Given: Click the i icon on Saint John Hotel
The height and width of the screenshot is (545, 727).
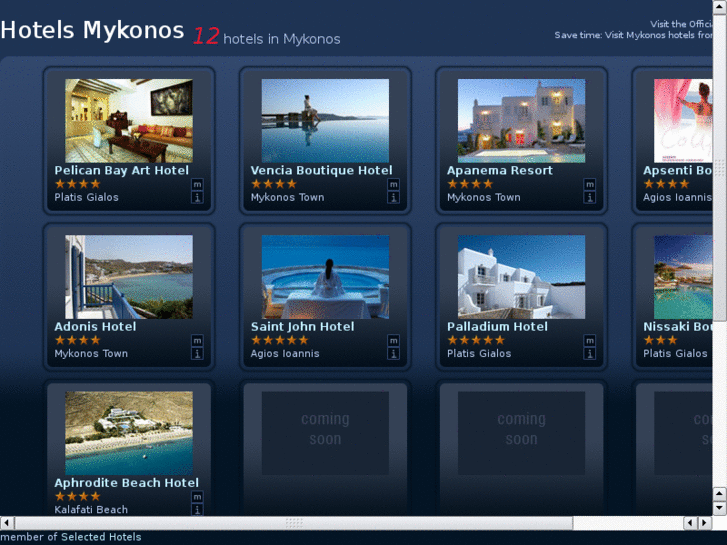Looking at the screenshot, I should 393,354.
